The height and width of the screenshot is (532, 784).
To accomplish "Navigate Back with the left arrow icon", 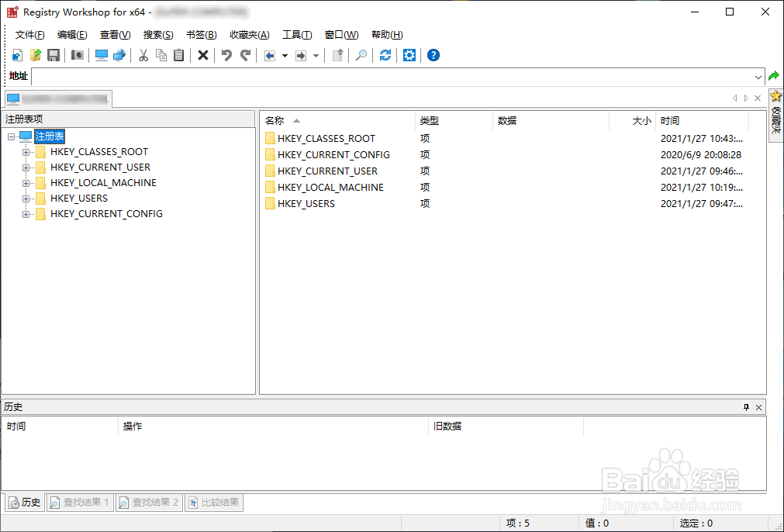I will pyautogui.click(x=270, y=56).
